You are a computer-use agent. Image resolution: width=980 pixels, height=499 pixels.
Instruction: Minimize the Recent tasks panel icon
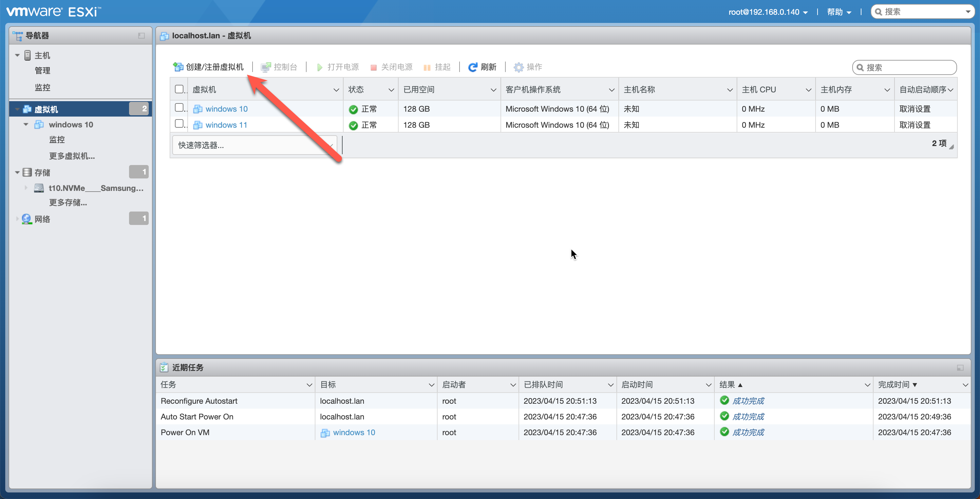click(x=960, y=367)
